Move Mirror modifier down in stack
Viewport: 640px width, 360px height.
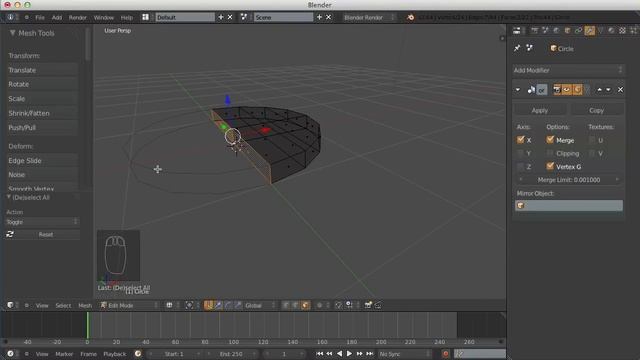pyautogui.click(x=608, y=90)
